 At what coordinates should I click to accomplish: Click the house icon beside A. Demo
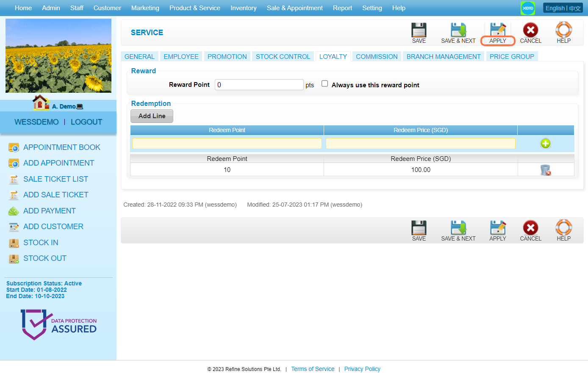click(x=41, y=102)
